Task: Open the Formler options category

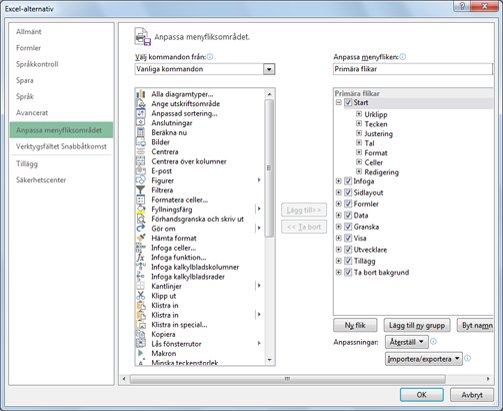Action: [x=28, y=48]
